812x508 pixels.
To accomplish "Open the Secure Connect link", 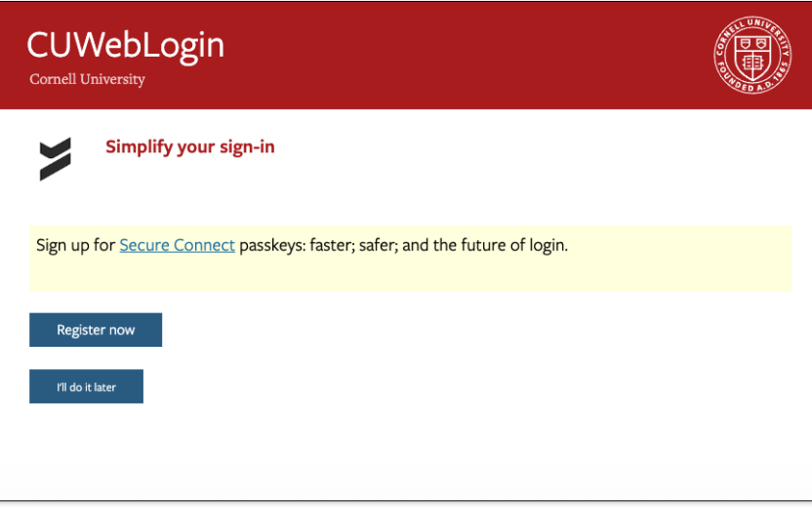I will pos(177,245).
